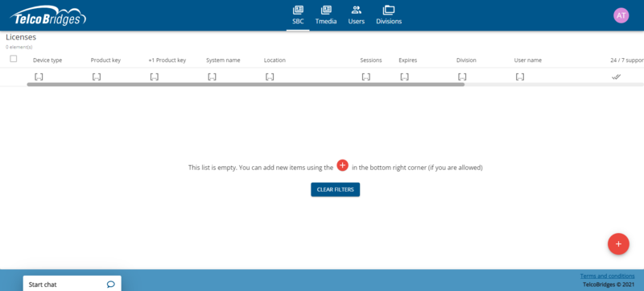The image size is (644, 291).
Task: Sort by System name column
Action: click(x=223, y=60)
